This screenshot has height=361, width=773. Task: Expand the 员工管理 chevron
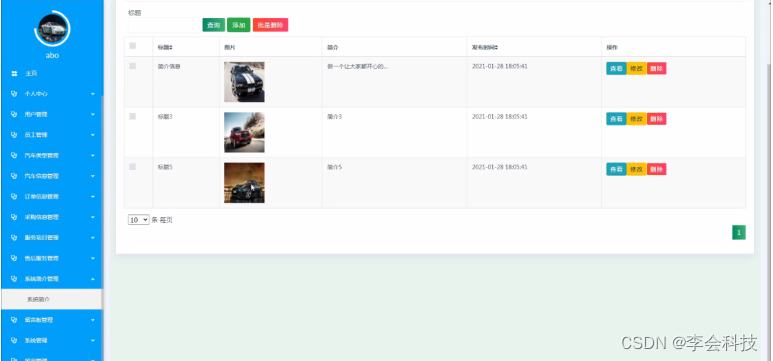[x=93, y=135]
